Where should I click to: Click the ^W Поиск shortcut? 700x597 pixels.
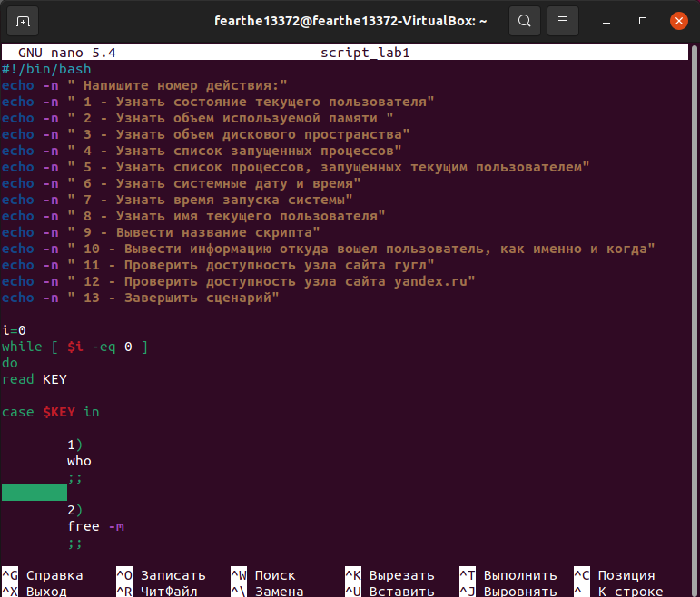click(x=263, y=575)
